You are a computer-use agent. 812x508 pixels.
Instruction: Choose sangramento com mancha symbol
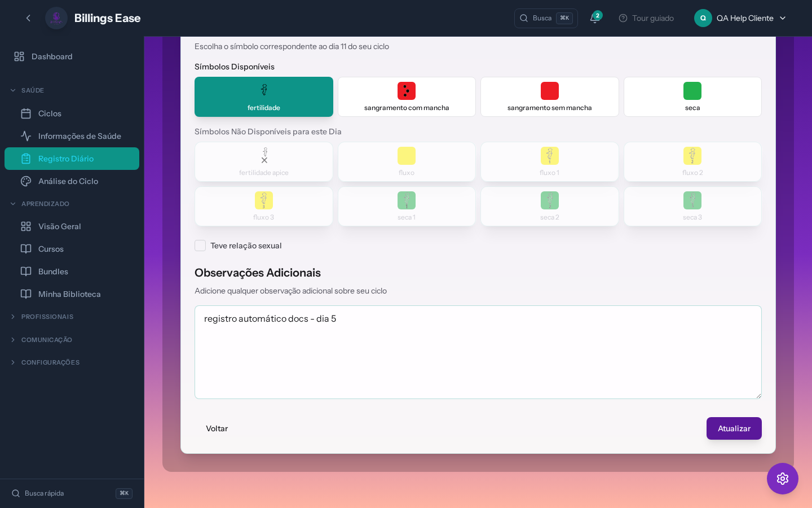407,97
